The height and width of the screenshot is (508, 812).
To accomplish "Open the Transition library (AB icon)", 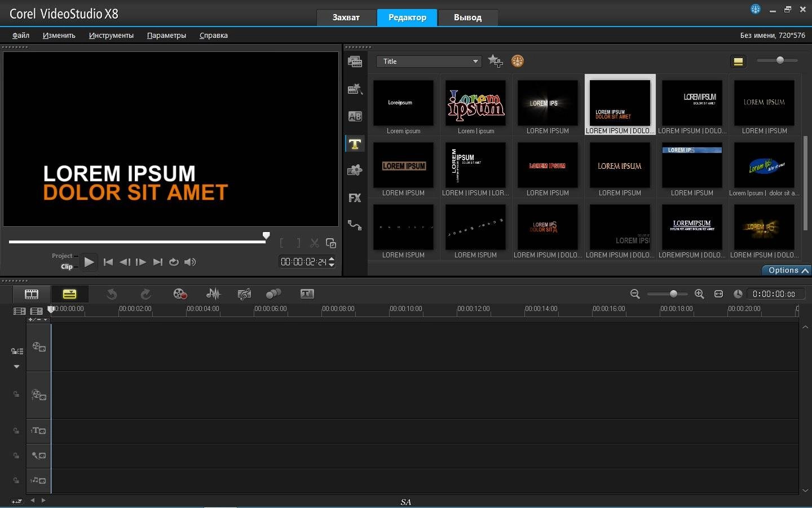I will (355, 116).
